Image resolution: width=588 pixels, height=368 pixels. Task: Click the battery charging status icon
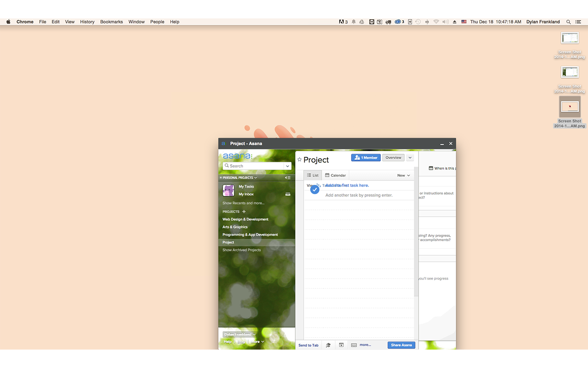[410, 22]
